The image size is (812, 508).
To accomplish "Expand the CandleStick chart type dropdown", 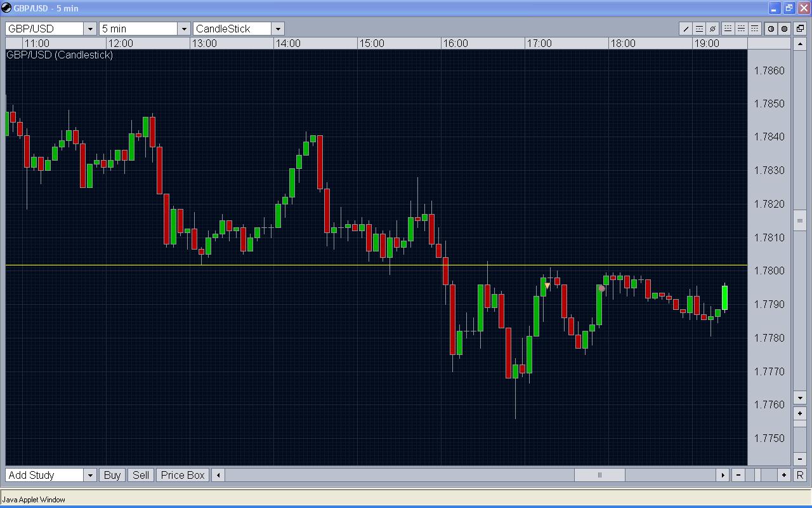I will pyautogui.click(x=278, y=29).
